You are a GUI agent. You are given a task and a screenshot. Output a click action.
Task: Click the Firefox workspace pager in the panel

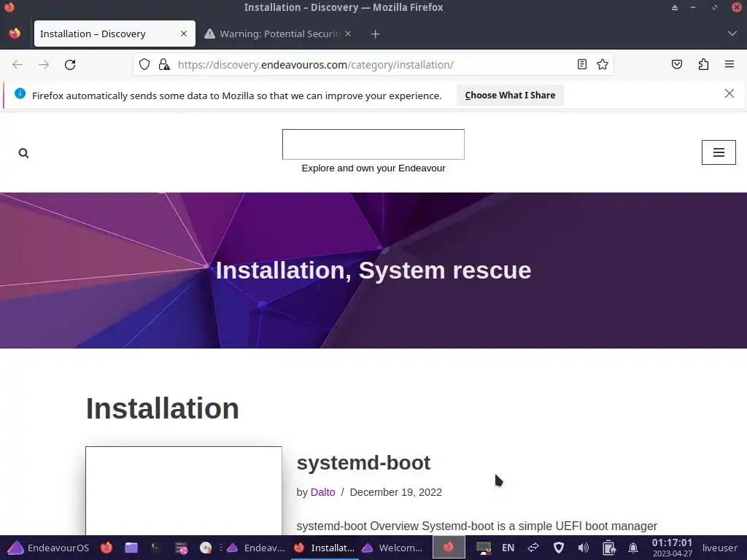click(449, 547)
